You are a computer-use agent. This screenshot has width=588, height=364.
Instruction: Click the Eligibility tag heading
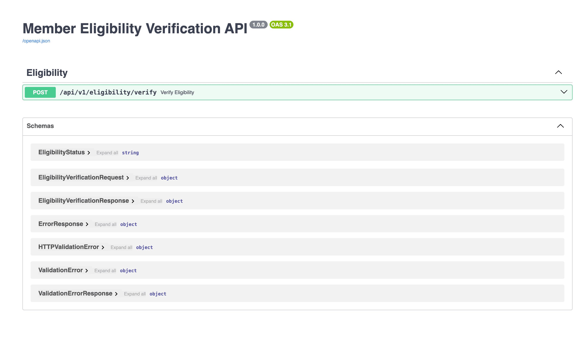coord(47,73)
